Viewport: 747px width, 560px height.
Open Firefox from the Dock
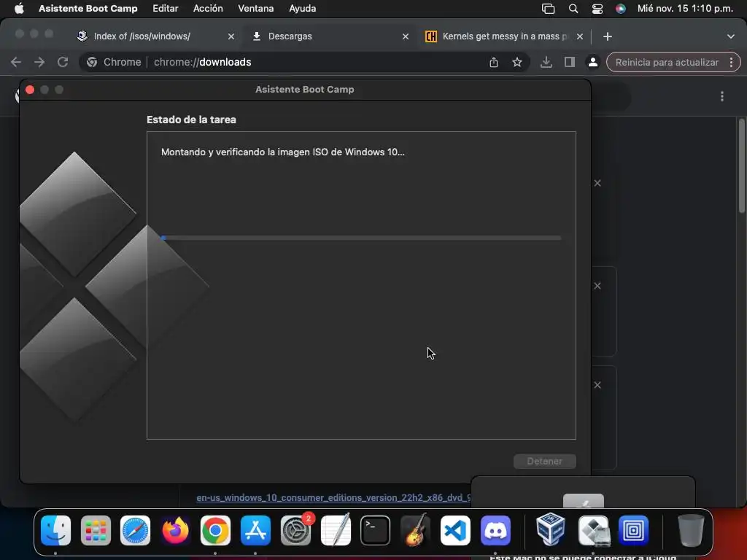coord(175,531)
